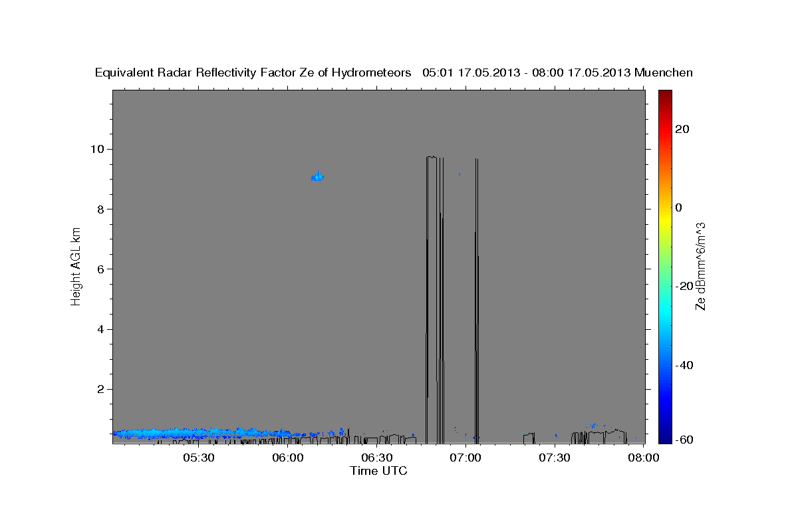The height and width of the screenshot is (532, 798).
Task: Click the colorbar value -20
Action: click(x=684, y=286)
